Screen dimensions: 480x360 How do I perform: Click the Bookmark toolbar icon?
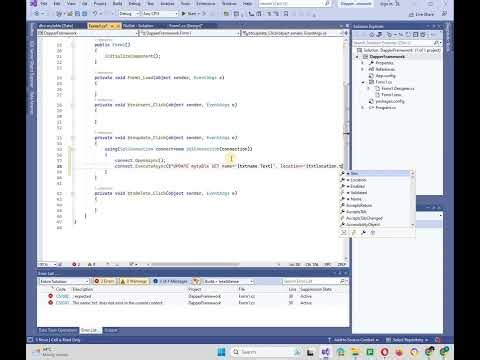pyautogui.click(x=286, y=14)
